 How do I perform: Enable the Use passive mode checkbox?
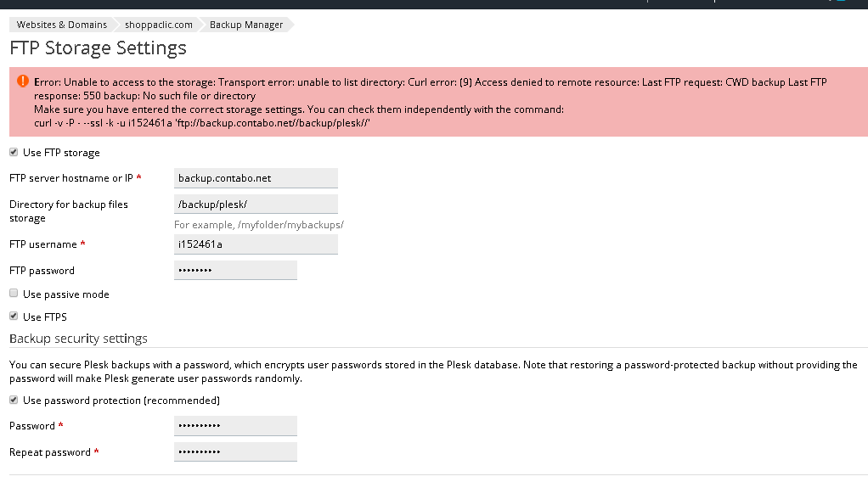pos(14,294)
